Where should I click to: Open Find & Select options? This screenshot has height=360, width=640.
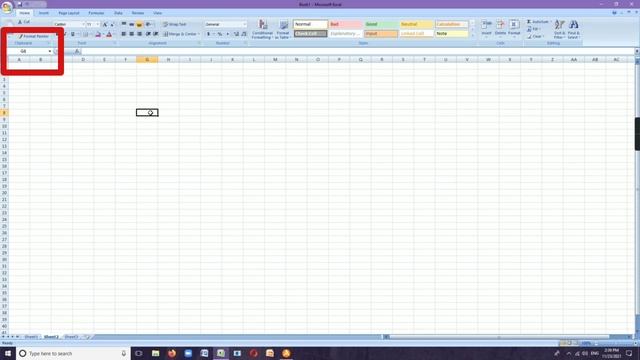tap(573, 29)
